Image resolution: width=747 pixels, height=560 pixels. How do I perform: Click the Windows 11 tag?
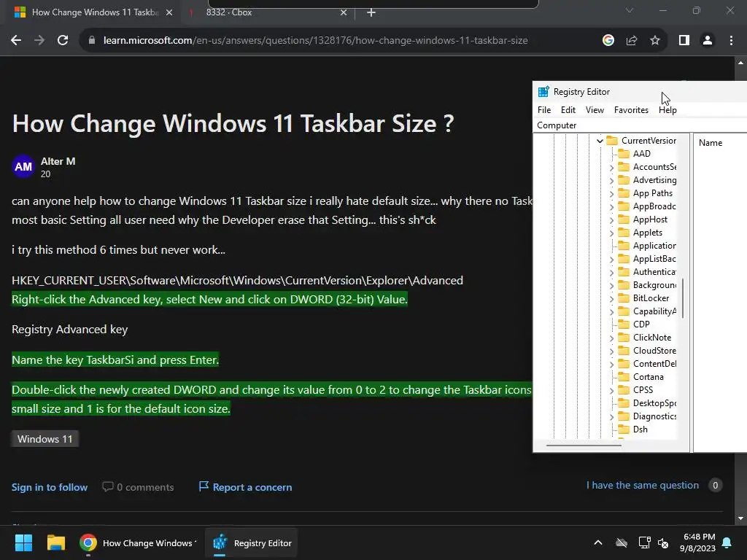(44, 439)
